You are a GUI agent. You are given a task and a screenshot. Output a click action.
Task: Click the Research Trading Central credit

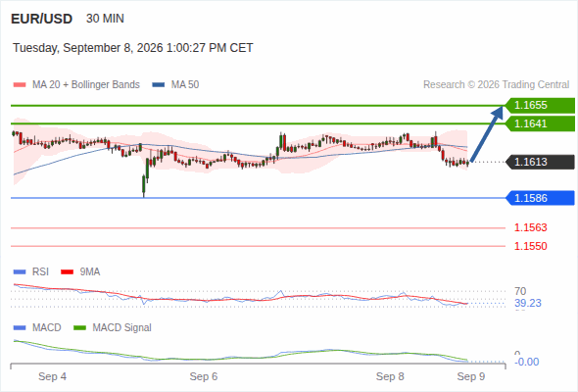(x=496, y=85)
